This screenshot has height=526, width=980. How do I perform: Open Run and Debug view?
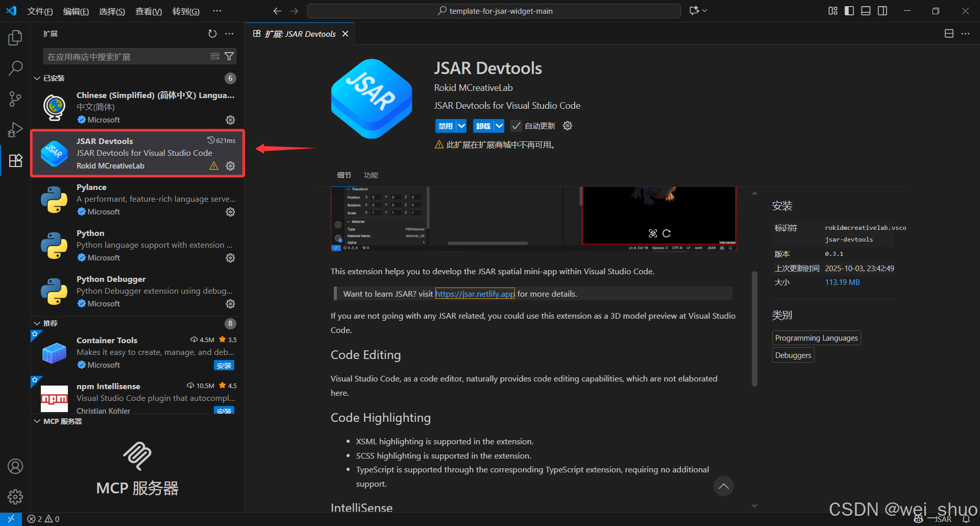(15, 130)
